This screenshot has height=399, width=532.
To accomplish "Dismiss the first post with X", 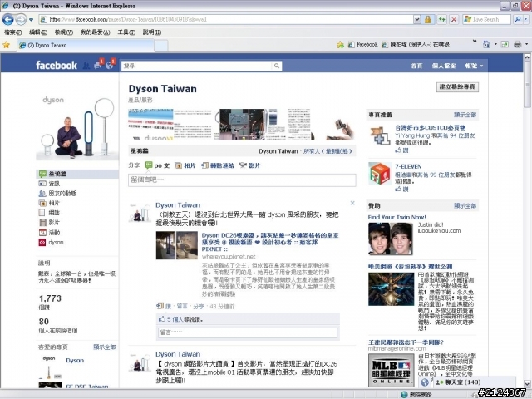I will click(x=352, y=203).
